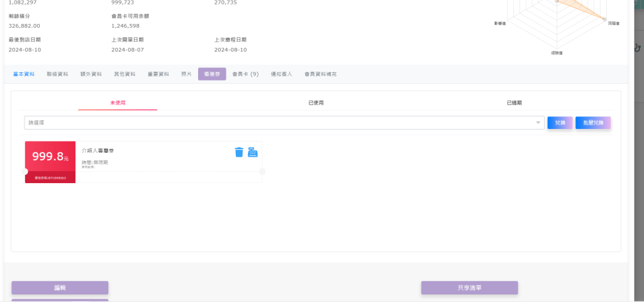
Task: Select the highlighted 優惠券 tab
Action: point(212,74)
